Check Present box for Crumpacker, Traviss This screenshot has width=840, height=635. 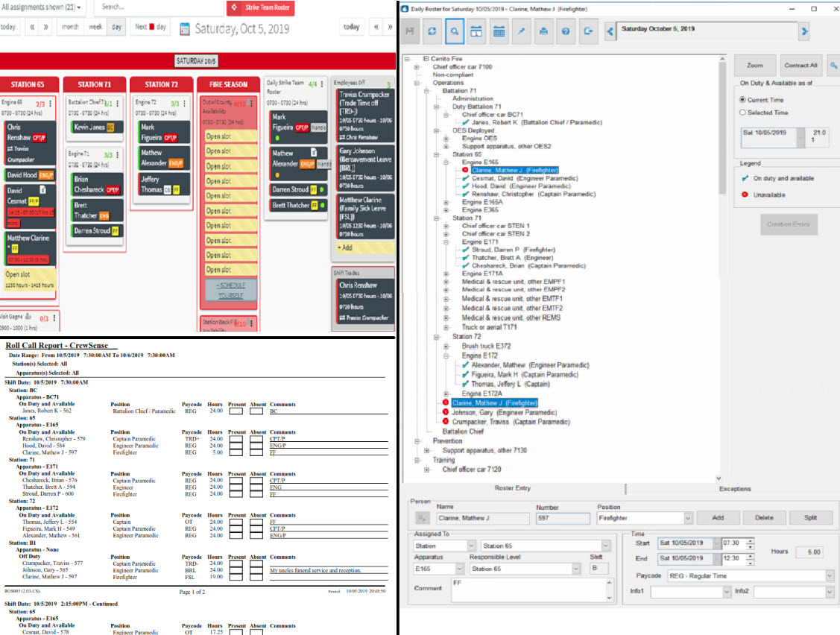coord(236,563)
